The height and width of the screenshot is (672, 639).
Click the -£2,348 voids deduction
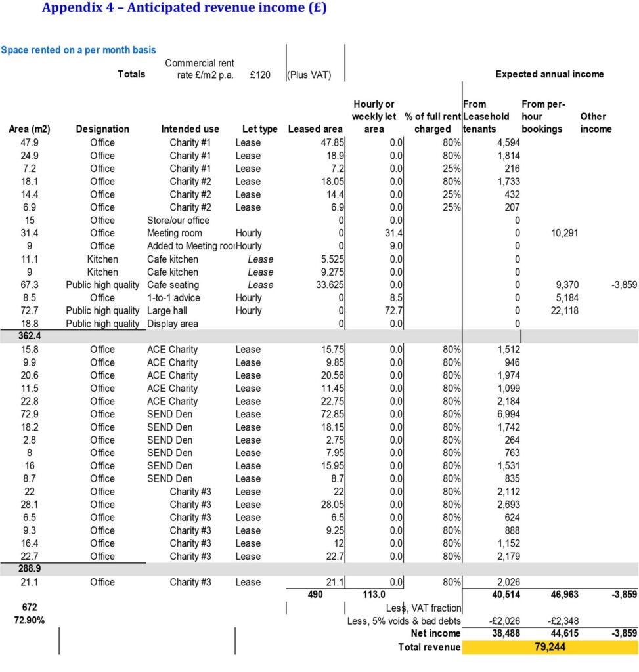[563, 621]
